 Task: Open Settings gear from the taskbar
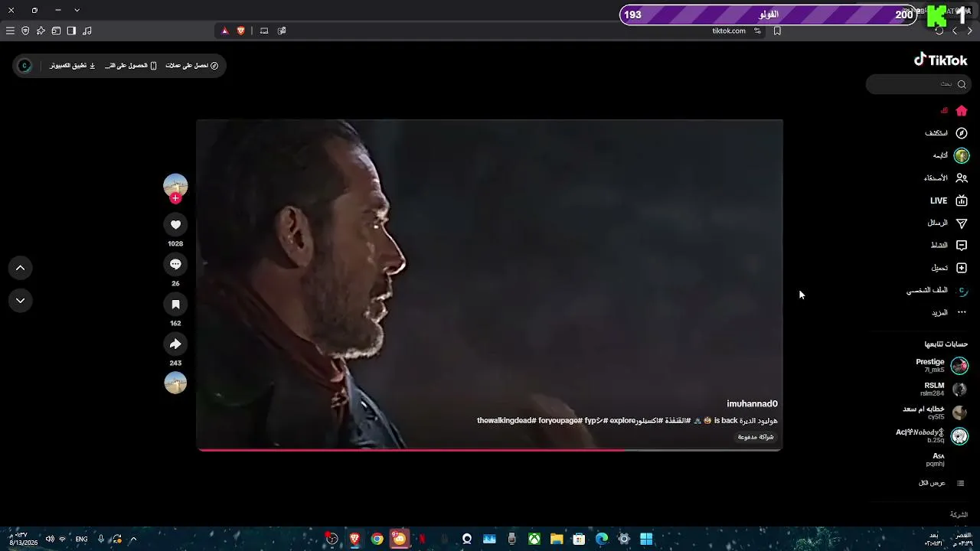(624, 539)
